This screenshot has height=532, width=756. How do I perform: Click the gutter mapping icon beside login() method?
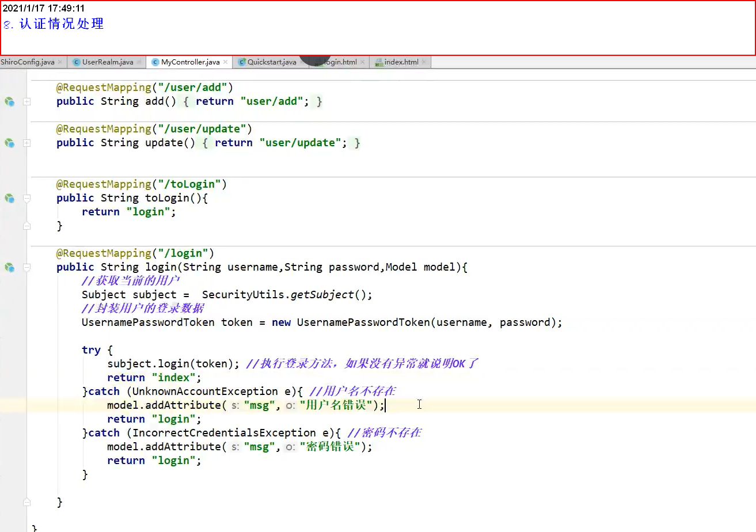pos(9,267)
